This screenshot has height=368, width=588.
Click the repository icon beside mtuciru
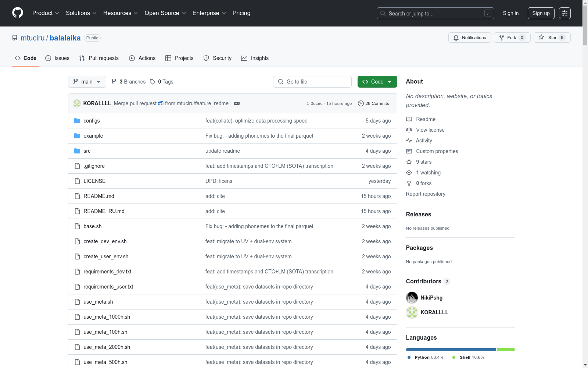tap(15, 38)
